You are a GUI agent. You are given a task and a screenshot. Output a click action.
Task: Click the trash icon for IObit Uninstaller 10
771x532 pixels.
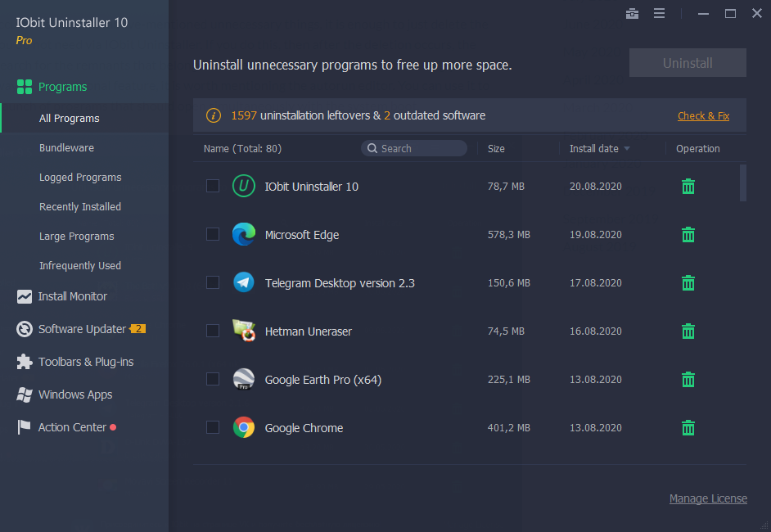(x=688, y=187)
